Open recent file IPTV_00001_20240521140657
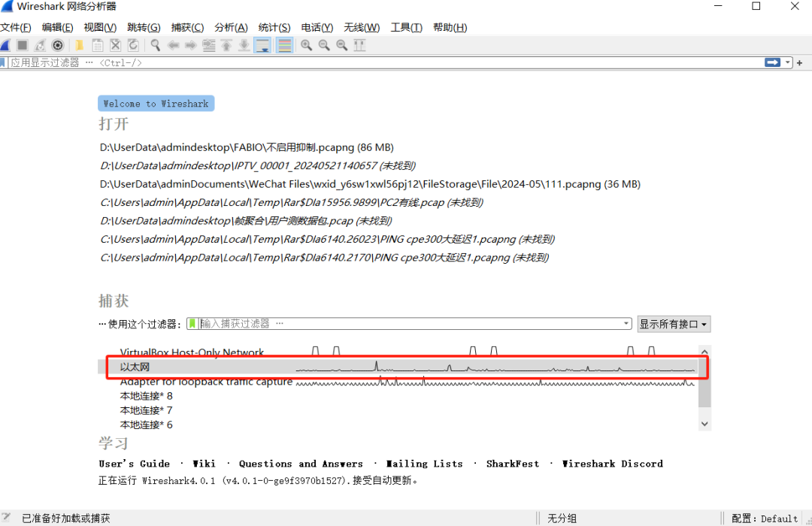The height and width of the screenshot is (526, 812). coord(258,165)
